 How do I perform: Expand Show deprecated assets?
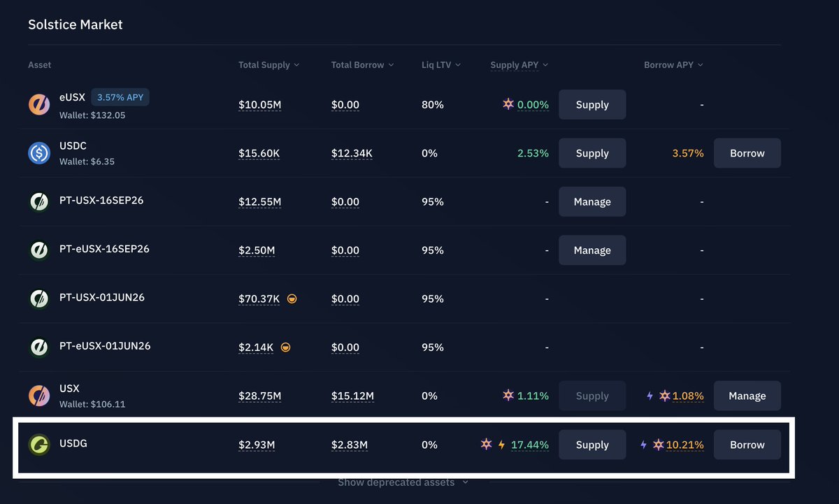click(x=403, y=482)
